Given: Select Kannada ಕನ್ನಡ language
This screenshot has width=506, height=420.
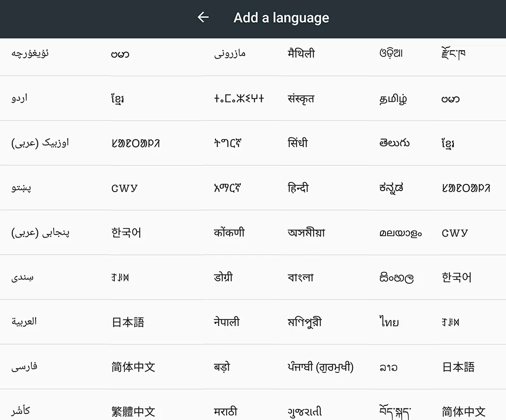Looking at the screenshot, I should pyautogui.click(x=391, y=188).
